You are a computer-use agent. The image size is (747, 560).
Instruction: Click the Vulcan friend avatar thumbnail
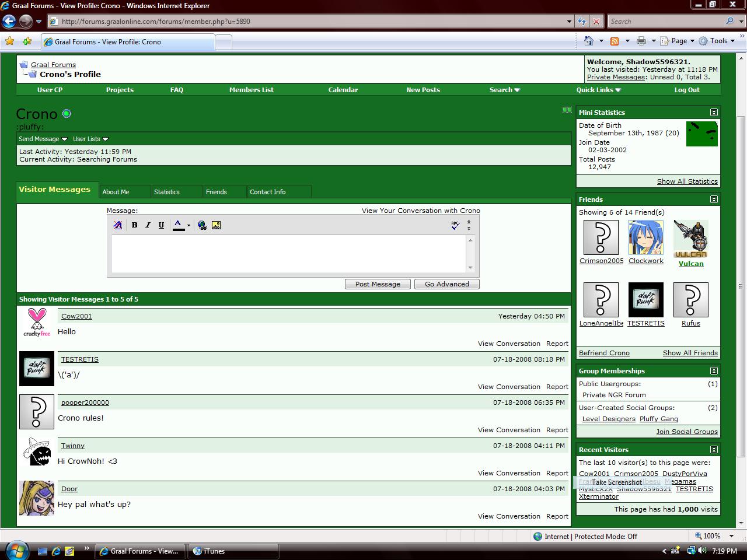point(691,239)
